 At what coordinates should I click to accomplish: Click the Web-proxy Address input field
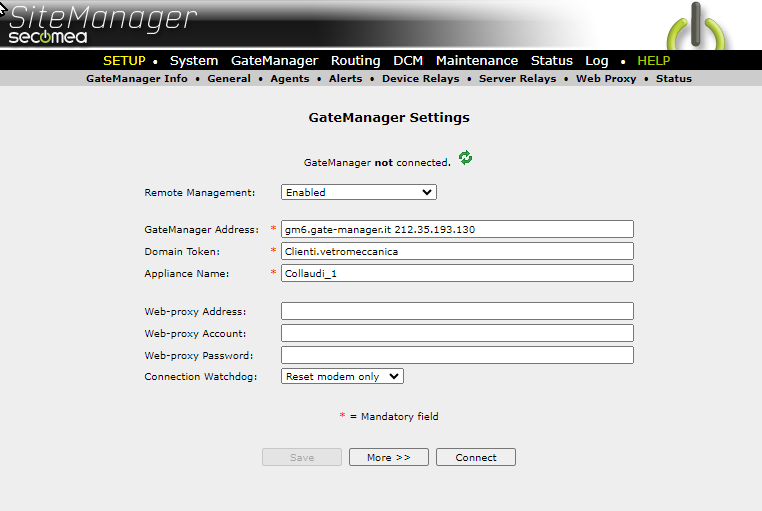457,311
